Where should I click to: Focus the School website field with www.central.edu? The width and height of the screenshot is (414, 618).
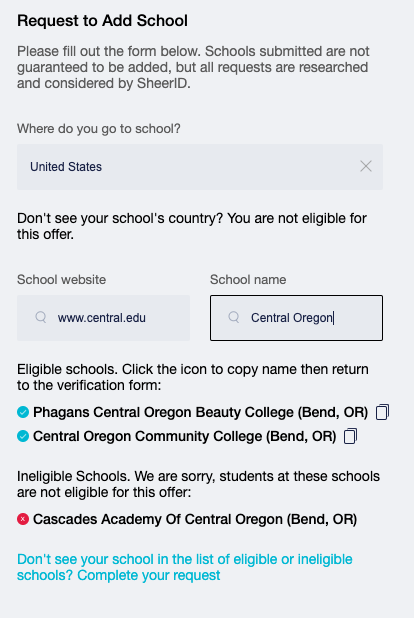[x=103, y=318]
